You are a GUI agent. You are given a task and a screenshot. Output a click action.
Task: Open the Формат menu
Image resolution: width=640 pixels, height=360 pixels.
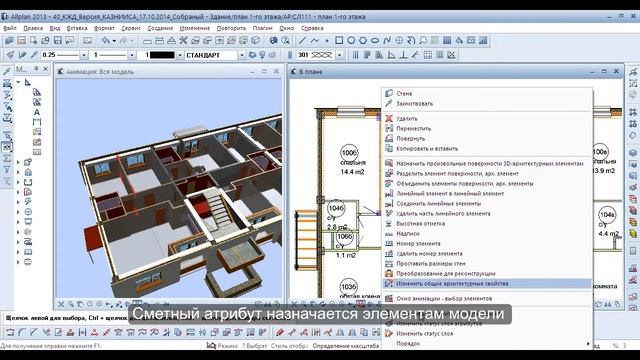pos(104,28)
